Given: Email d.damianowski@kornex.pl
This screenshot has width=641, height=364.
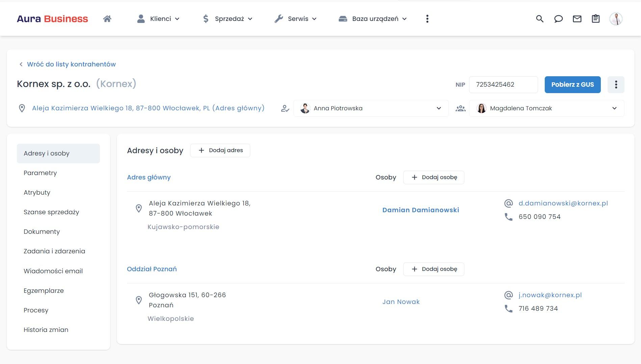Looking at the screenshot, I should [563, 203].
